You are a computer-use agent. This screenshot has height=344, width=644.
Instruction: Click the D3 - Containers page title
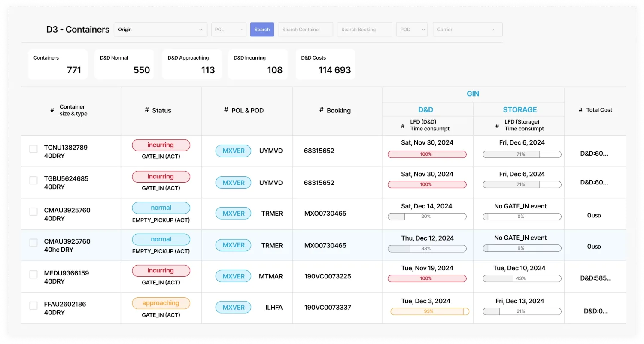coord(78,30)
